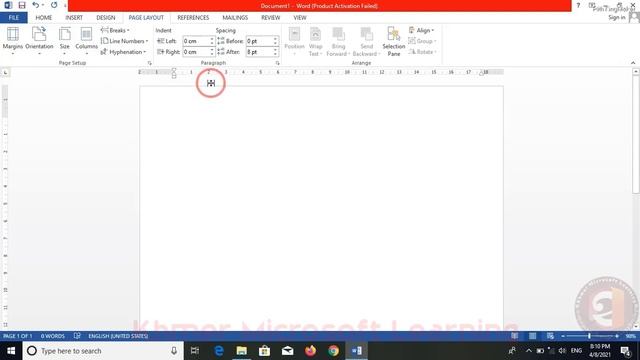Open the Selection Pane
This screenshot has height=360, width=640.
pos(393,41)
